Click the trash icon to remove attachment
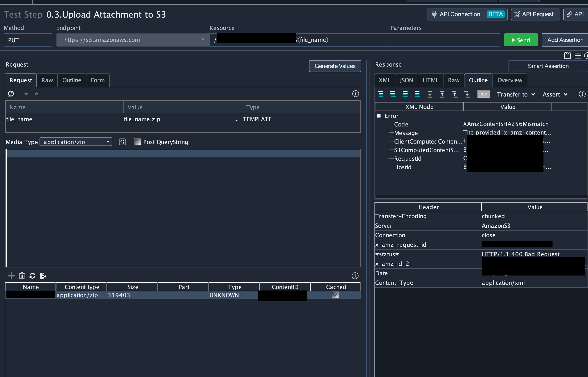This screenshot has width=588, height=377. (22, 276)
